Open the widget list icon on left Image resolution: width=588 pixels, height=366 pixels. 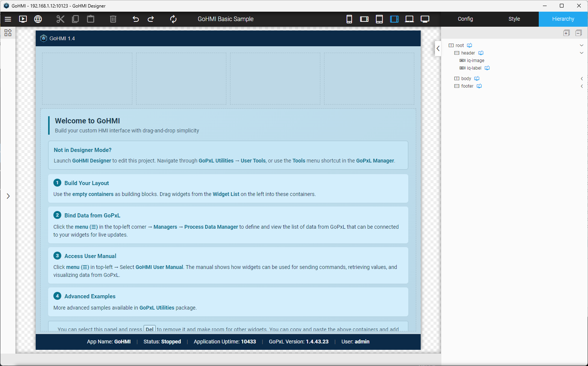(x=8, y=33)
